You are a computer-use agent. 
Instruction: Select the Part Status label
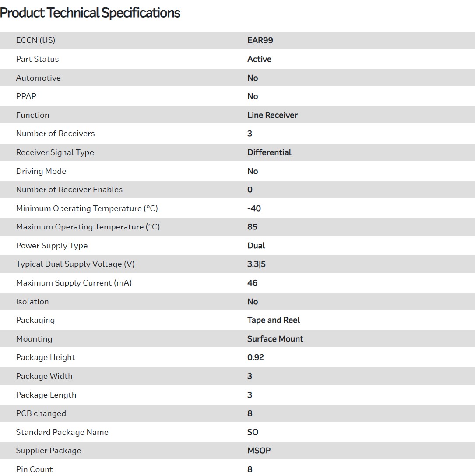click(x=37, y=59)
